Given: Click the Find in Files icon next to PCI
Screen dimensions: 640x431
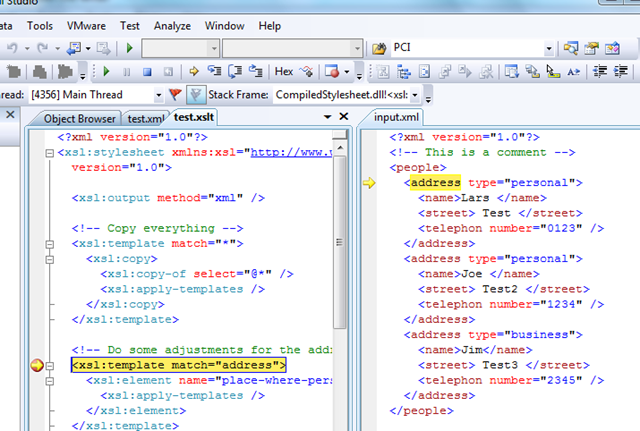Looking at the screenshot, I should point(379,49).
